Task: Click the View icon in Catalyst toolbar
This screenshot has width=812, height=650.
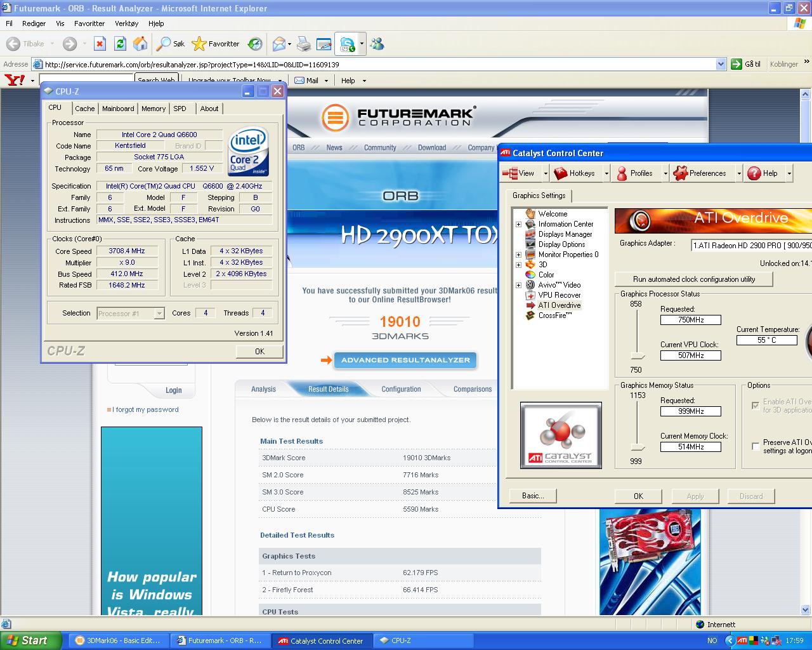Action: tap(510, 173)
